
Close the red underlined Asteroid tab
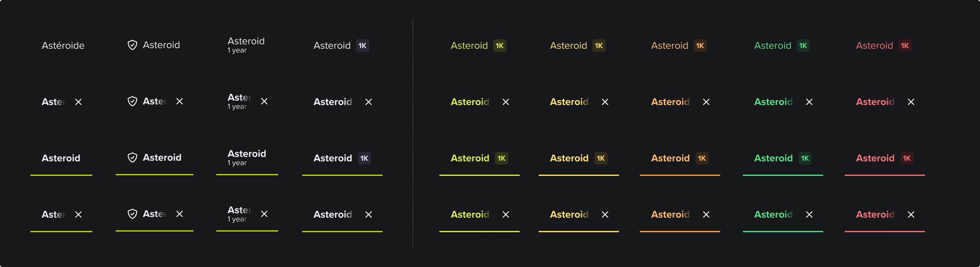[x=911, y=215]
